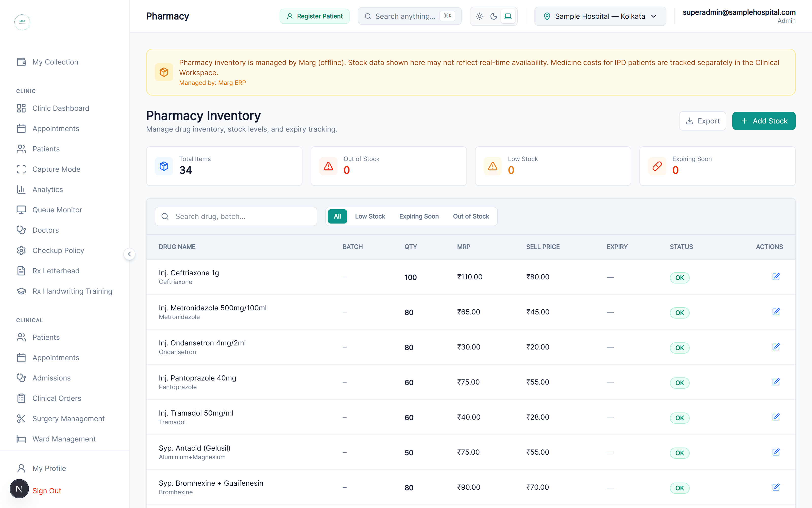Select the Low Stock filter tab
812x508 pixels.
(x=370, y=216)
